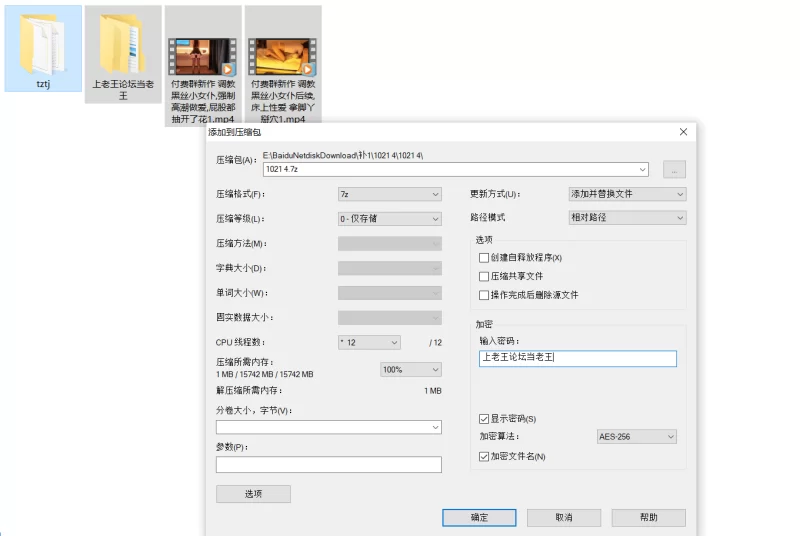Select the 上老王论坛当老王 folder icon
The height and width of the screenshot is (536, 800).
(123, 40)
